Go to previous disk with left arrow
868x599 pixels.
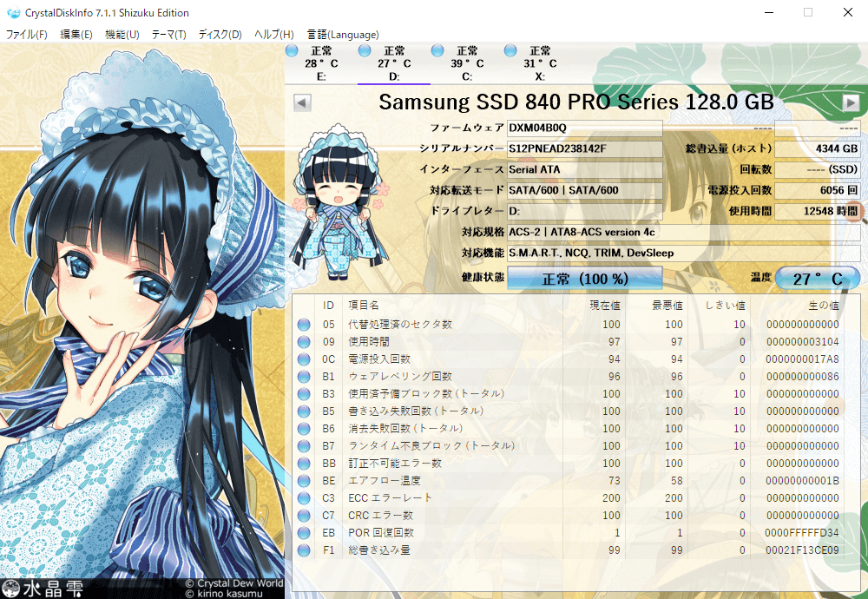tap(302, 102)
